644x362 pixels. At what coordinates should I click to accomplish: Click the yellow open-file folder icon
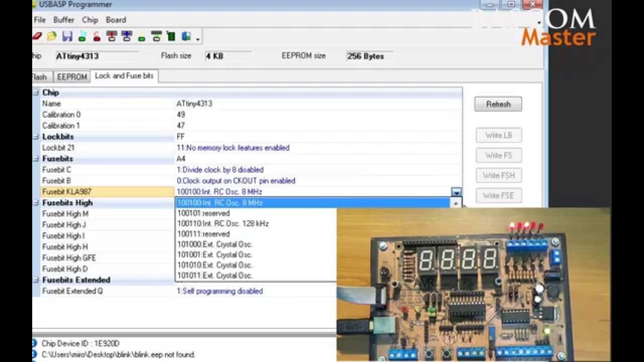tap(52, 36)
